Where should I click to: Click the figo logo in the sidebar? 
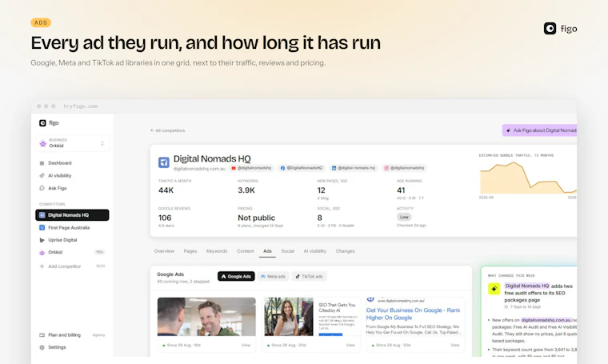[49, 123]
